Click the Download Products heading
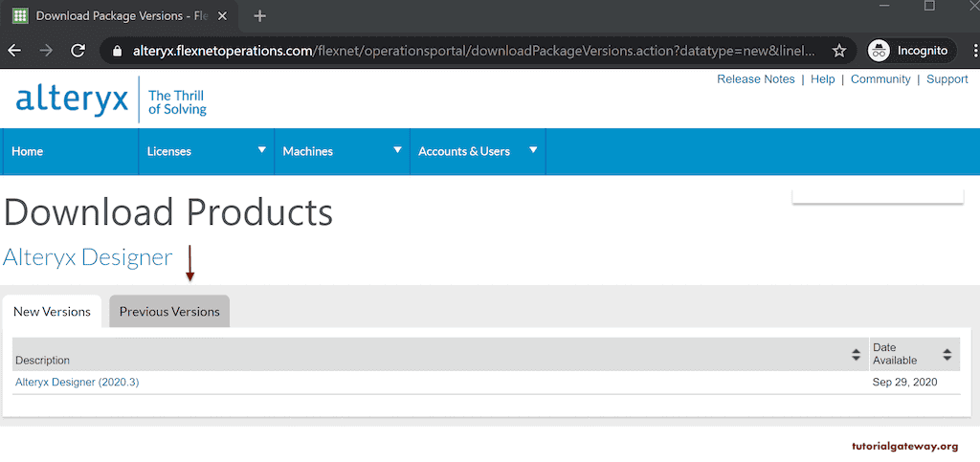The height and width of the screenshot is (462, 980). pyautogui.click(x=168, y=212)
